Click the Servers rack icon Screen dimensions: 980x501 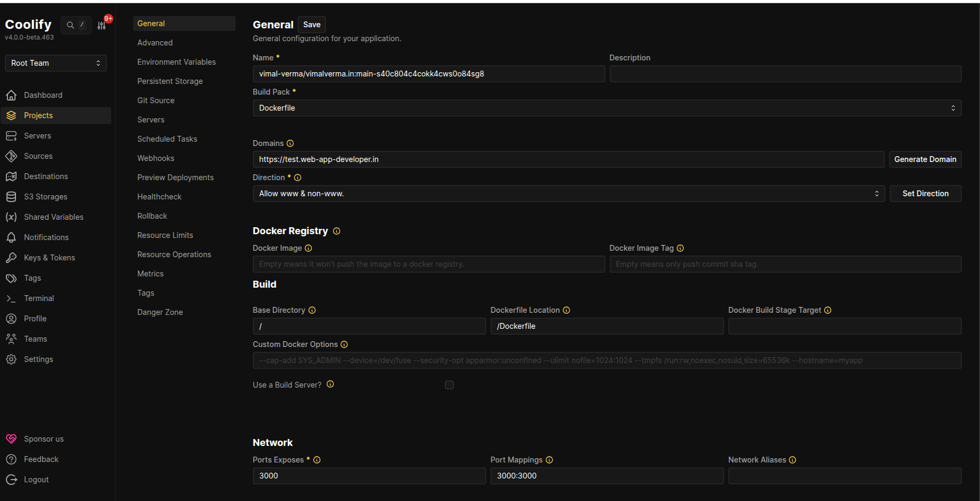tap(12, 135)
